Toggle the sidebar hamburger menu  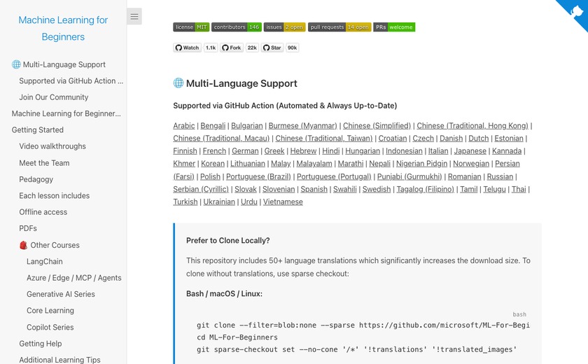(x=134, y=17)
